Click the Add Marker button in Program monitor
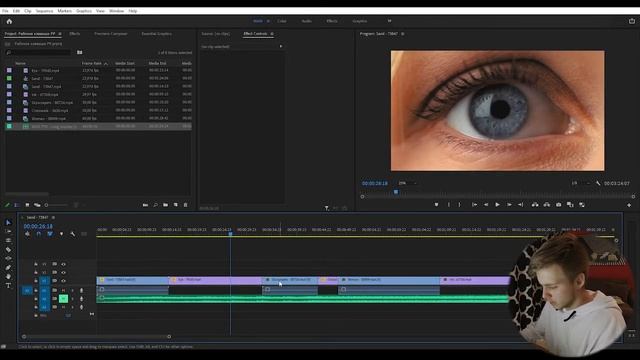This screenshot has width=640, height=360. click(x=436, y=204)
